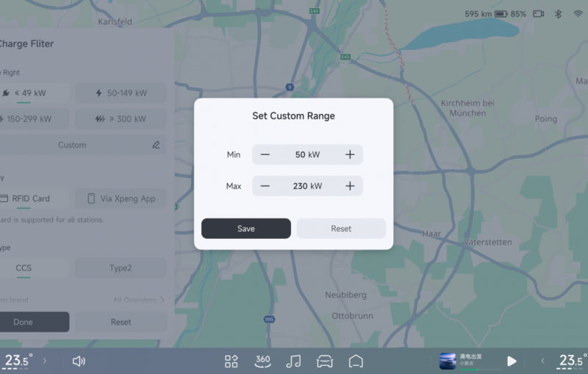588x374 pixels.
Task: Lower right temperature with left arrow
Action: point(543,361)
